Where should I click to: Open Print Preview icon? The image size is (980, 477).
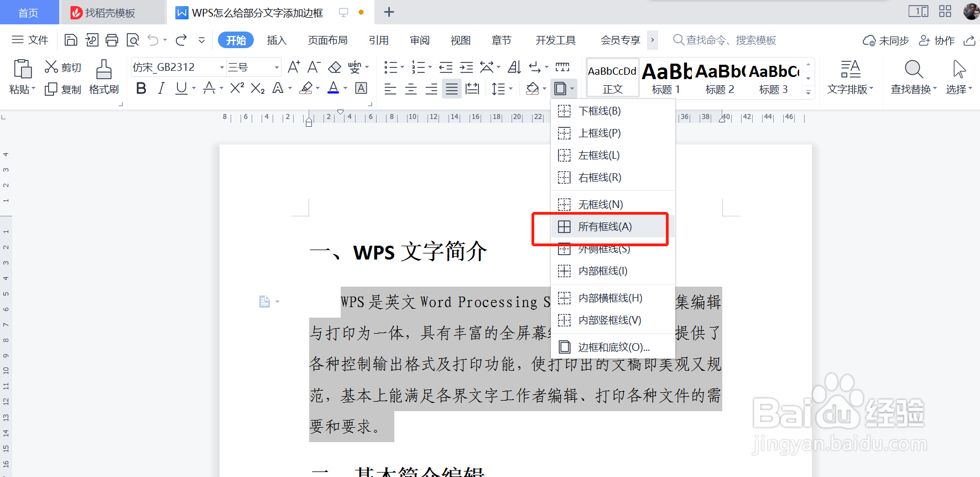click(x=132, y=40)
